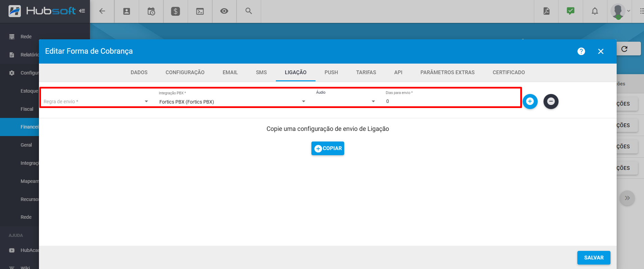Click the Dias para envio field
Screen dimensions: 644x269
point(451,101)
